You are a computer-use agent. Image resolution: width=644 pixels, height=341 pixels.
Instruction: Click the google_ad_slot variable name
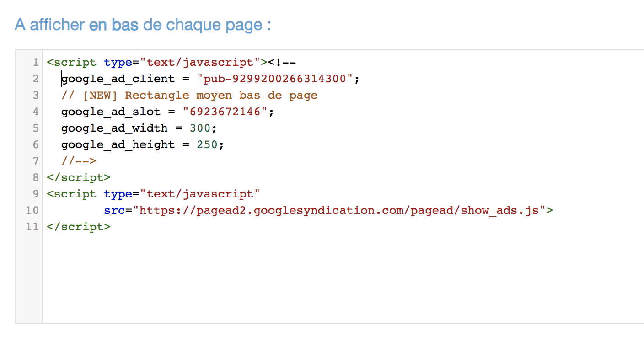pyautogui.click(x=111, y=112)
